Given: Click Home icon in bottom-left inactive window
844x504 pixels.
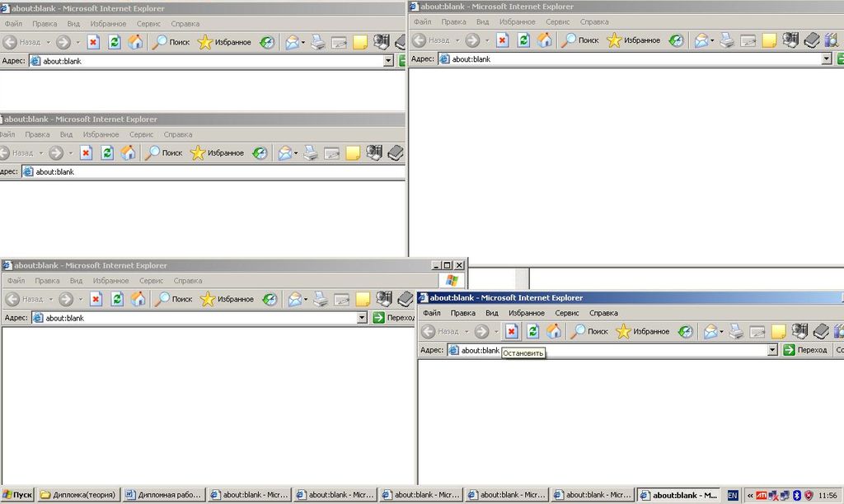Looking at the screenshot, I should (x=138, y=299).
